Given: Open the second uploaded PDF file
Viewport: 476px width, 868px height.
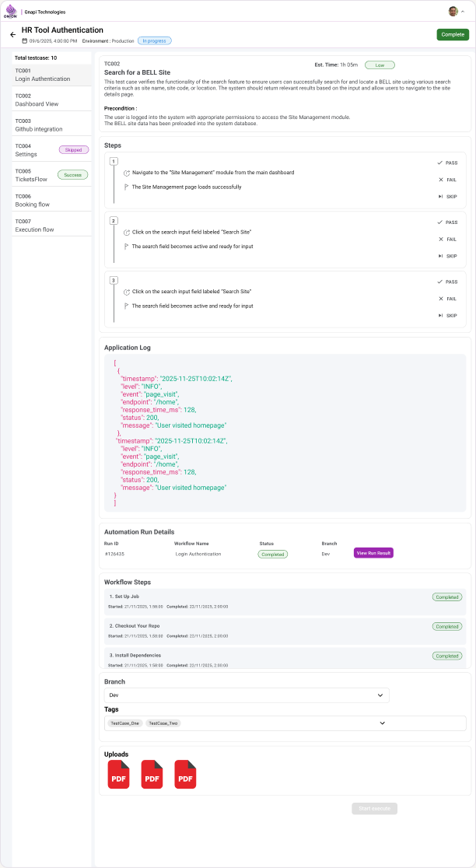Looking at the screenshot, I should pyautogui.click(x=152, y=774).
